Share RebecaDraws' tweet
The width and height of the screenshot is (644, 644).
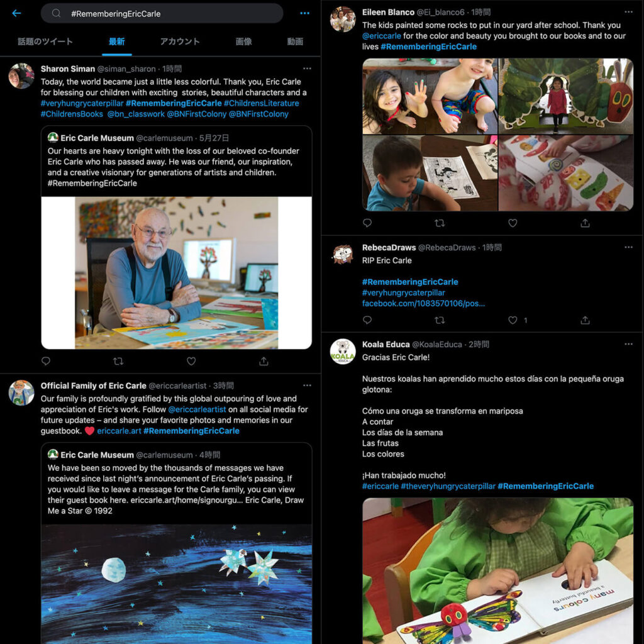[586, 320]
